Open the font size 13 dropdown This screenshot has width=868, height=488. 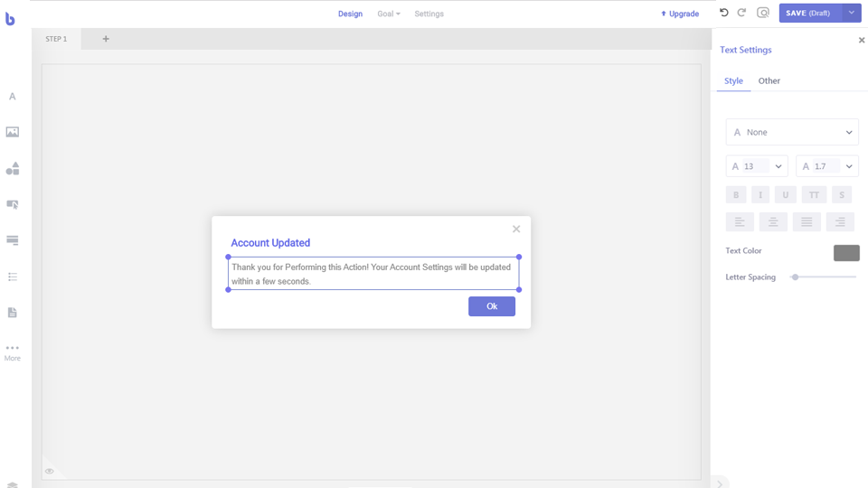pos(778,166)
